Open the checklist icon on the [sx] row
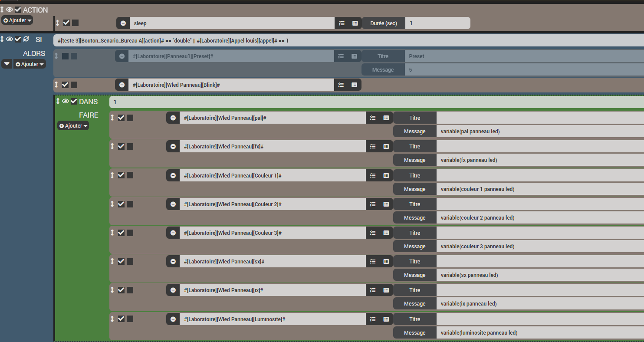The width and height of the screenshot is (644, 342). click(x=372, y=262)
